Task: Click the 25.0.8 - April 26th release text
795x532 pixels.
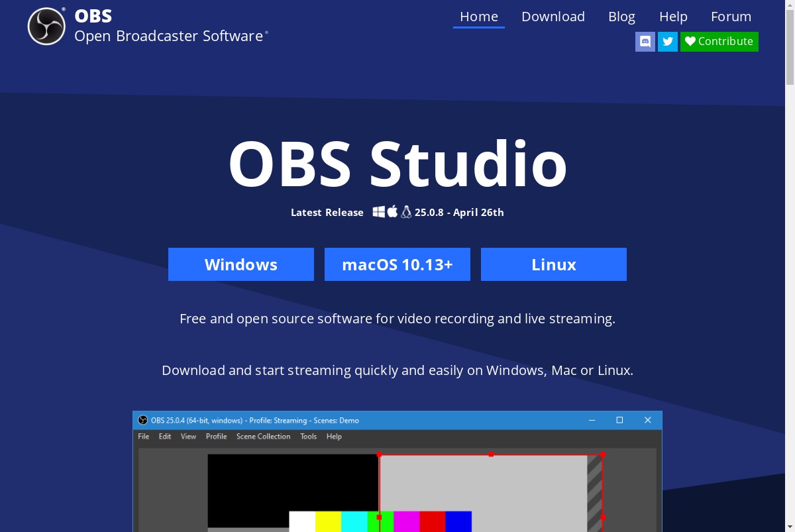Action: pyautogui.click(x=459, y=213)
